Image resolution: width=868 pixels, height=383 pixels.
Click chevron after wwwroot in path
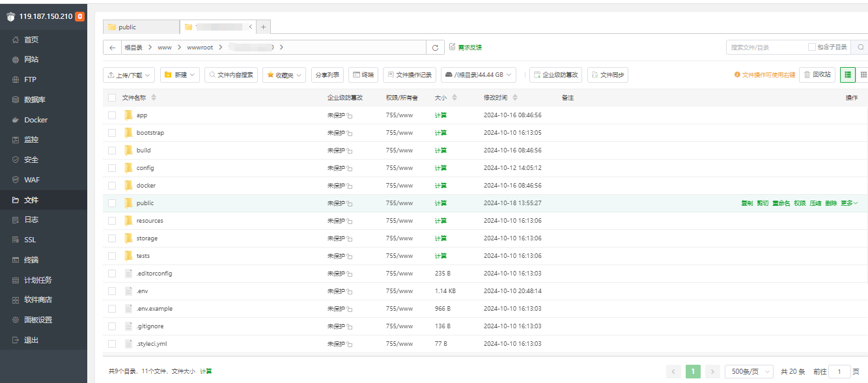(x=221, y=48)
